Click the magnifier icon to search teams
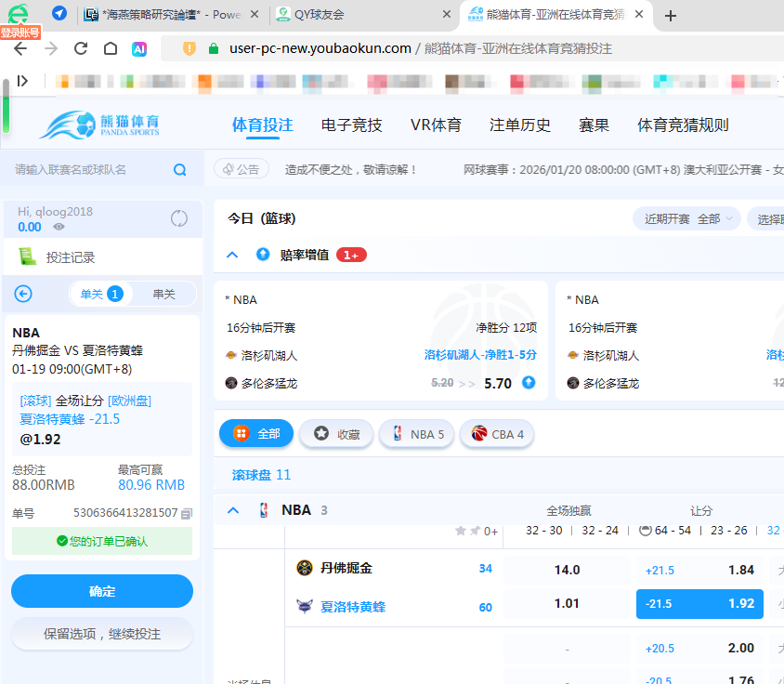 179,170
